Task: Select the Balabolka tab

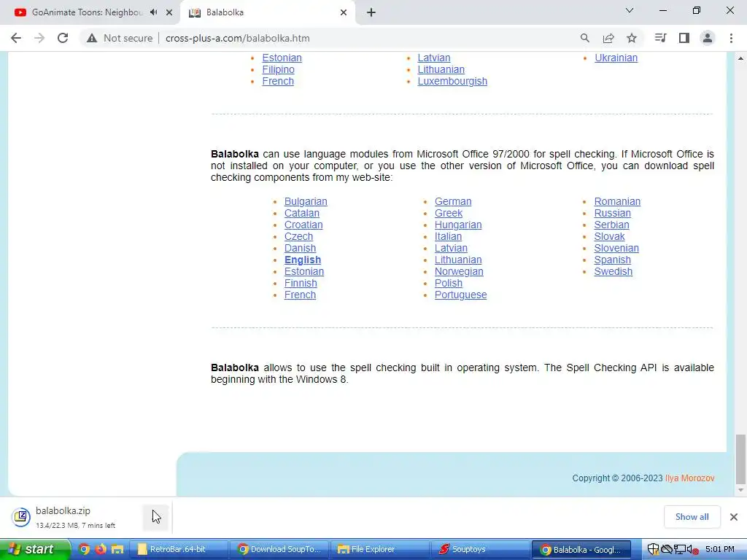Action: [268, 12]
